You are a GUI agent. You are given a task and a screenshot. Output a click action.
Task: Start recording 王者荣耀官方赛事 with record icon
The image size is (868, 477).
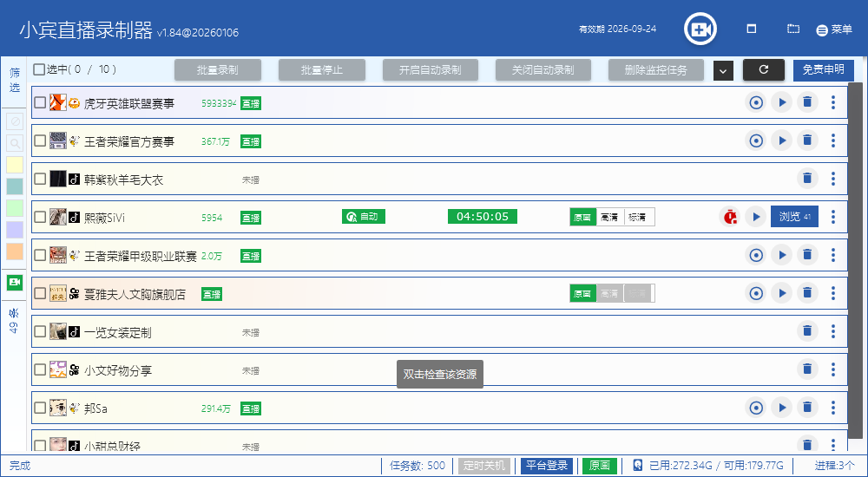tap(756, 140)
